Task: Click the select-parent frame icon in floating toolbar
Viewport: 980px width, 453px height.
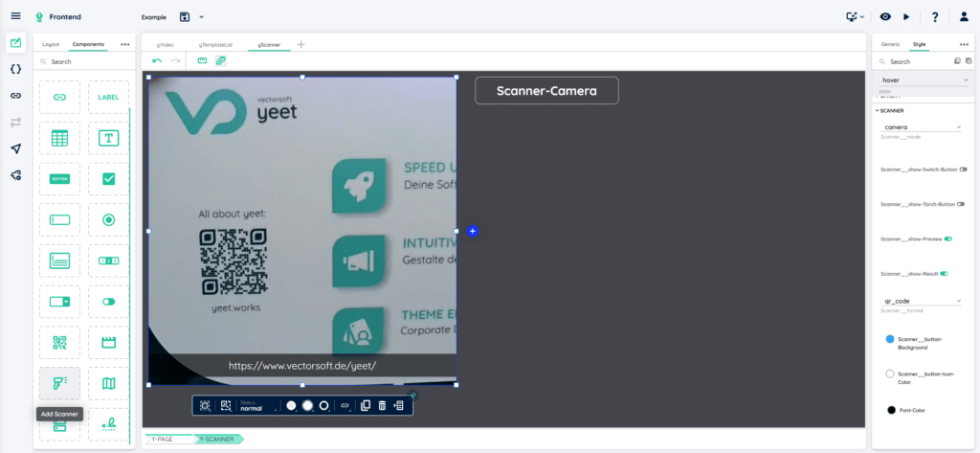Action: click(205, 405)
